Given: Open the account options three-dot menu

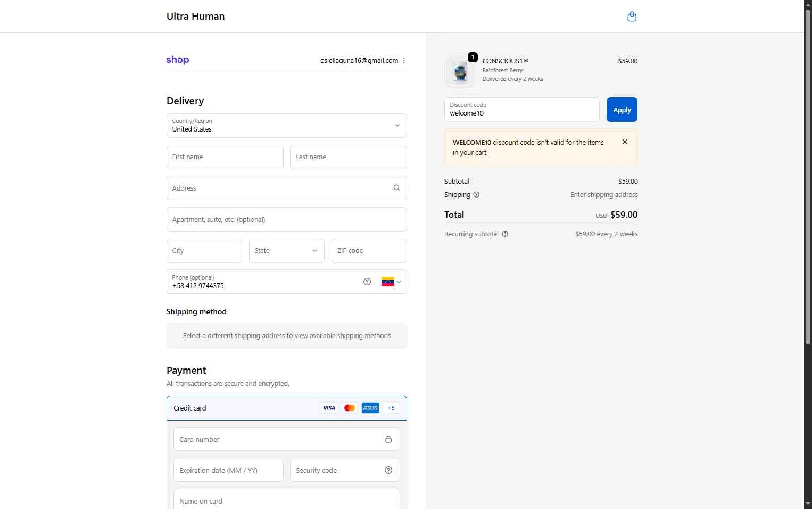Looking at the screenshot, I should (x=404, y=61).
